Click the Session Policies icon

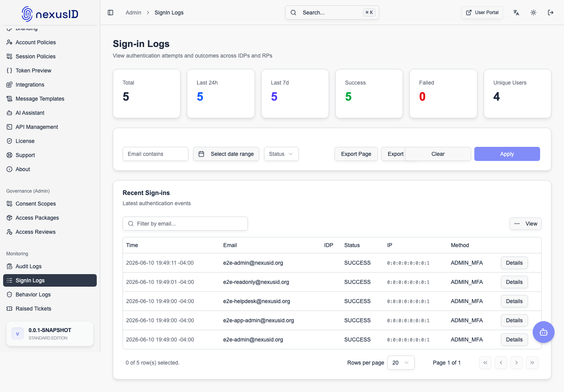pos(9,56)
